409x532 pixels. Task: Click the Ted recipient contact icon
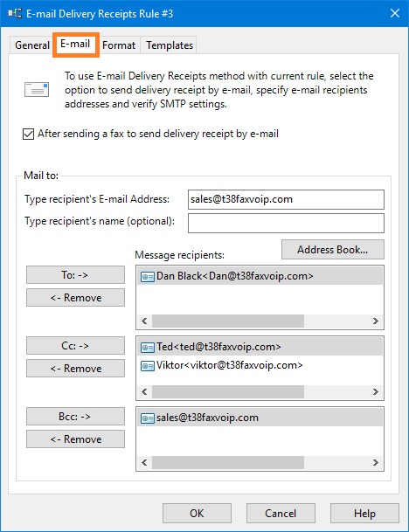148,348
